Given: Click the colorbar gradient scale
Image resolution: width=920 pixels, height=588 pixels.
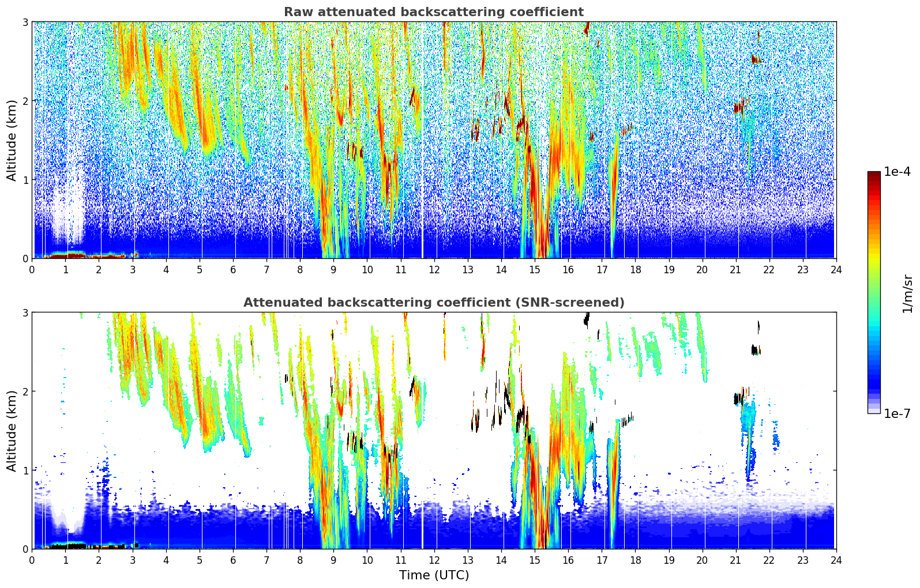Looking at the screenshot, I should 874,292.
